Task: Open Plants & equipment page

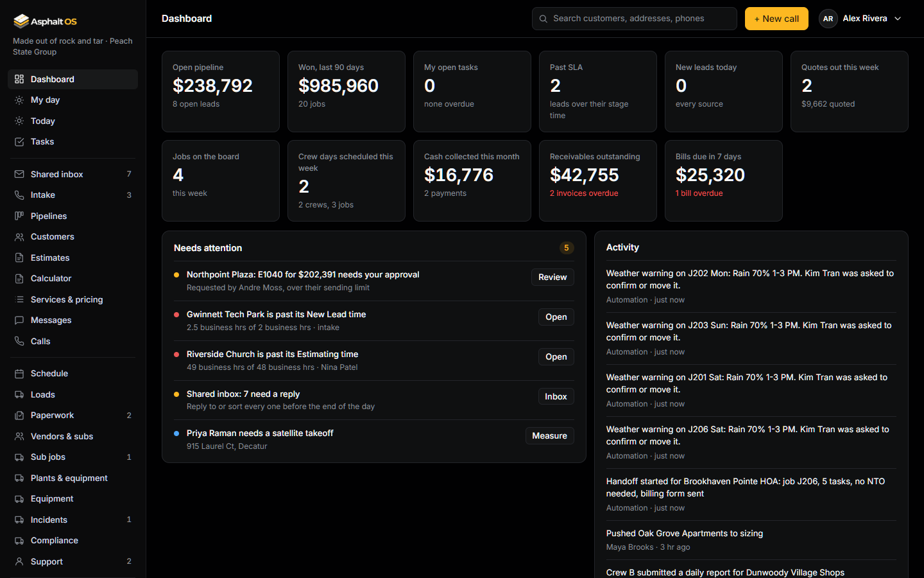Action: coord(73,478)
